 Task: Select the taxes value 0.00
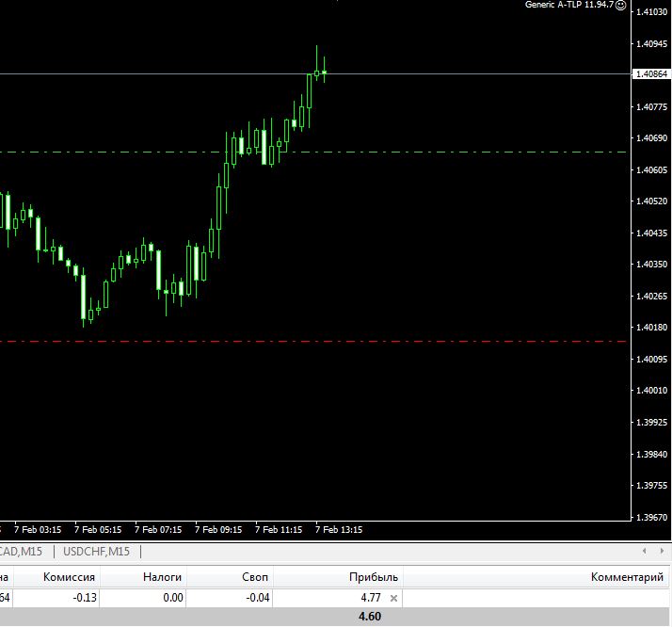[x=173, y=598]
